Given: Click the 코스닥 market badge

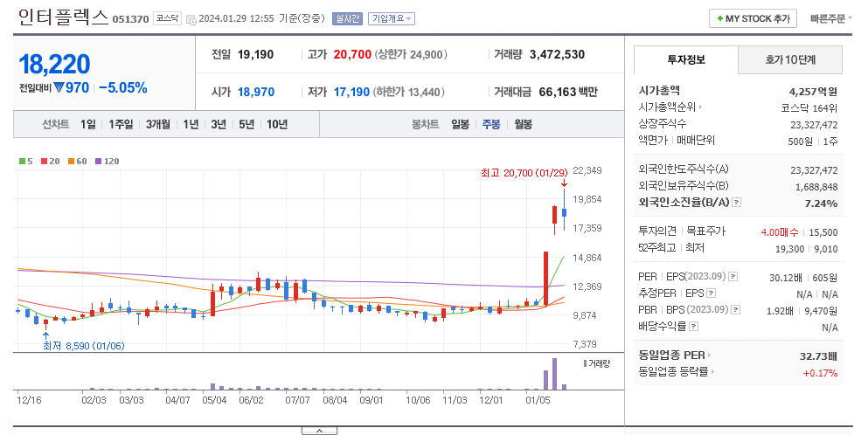Looking at the screenshot, I should [167, 18].
